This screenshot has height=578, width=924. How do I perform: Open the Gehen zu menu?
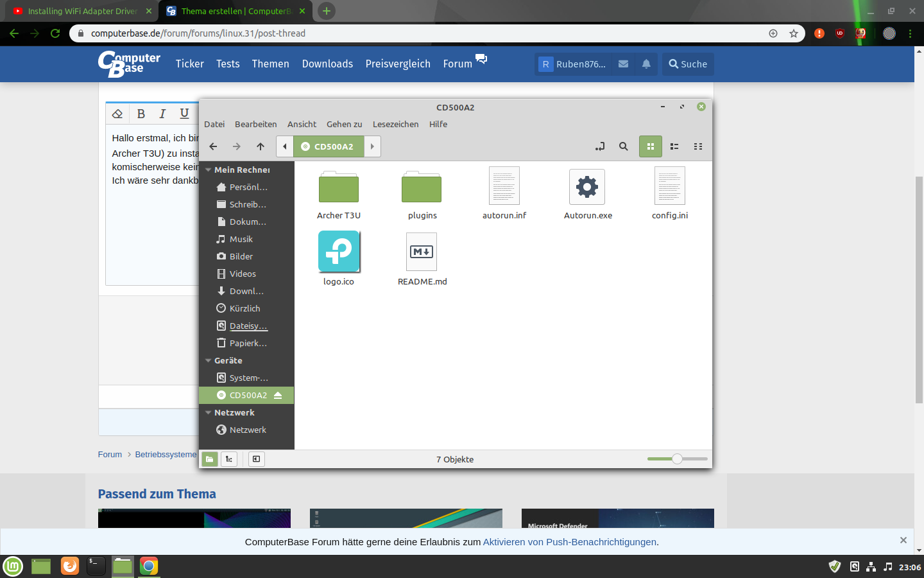pyautogui.click(x=345, y=125)
